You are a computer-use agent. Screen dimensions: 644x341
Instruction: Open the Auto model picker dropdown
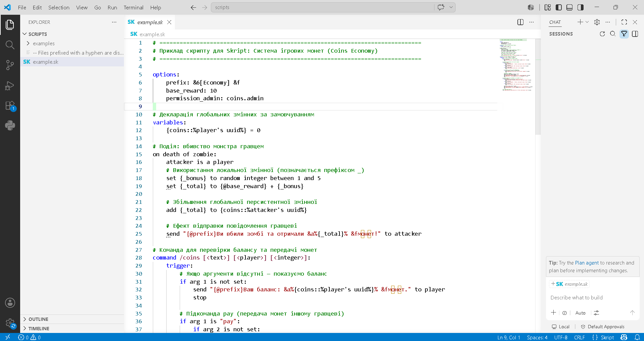coord(580,313)
